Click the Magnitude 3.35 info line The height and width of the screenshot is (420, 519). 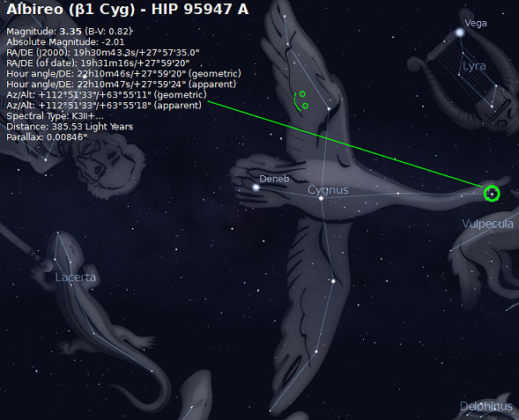pyautogui.click(x=70, y=32)
